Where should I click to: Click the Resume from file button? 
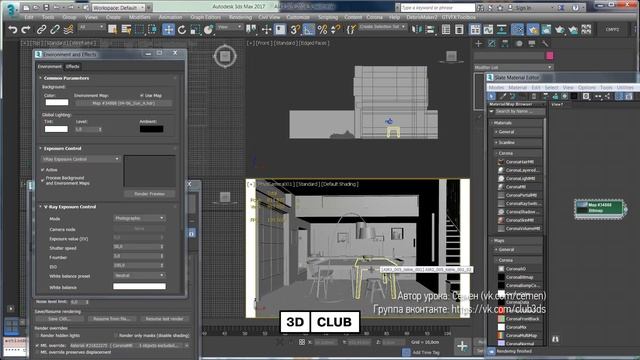click(x=112, y=319)
